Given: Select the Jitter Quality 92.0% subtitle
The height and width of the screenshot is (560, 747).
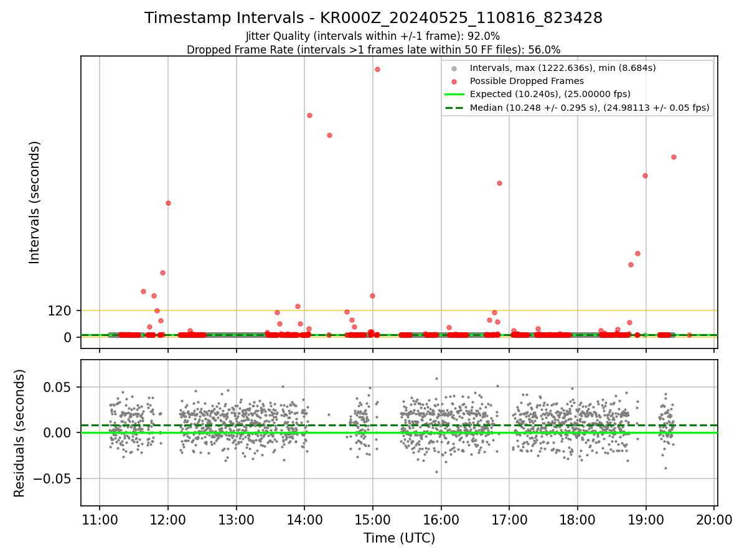Looking at the screenshot, I should [373, 37].
